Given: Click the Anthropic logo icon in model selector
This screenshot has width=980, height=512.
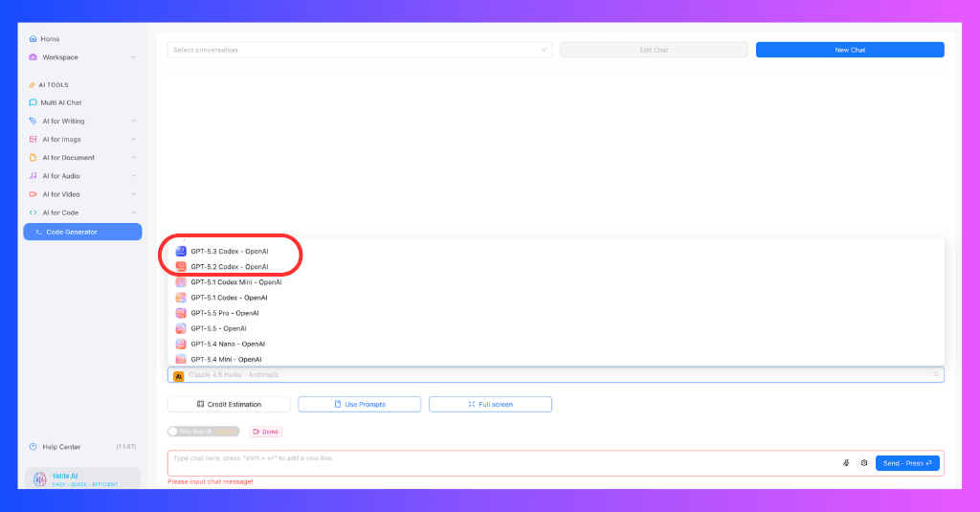Looking at the screenshot, I should coord(179,376).
